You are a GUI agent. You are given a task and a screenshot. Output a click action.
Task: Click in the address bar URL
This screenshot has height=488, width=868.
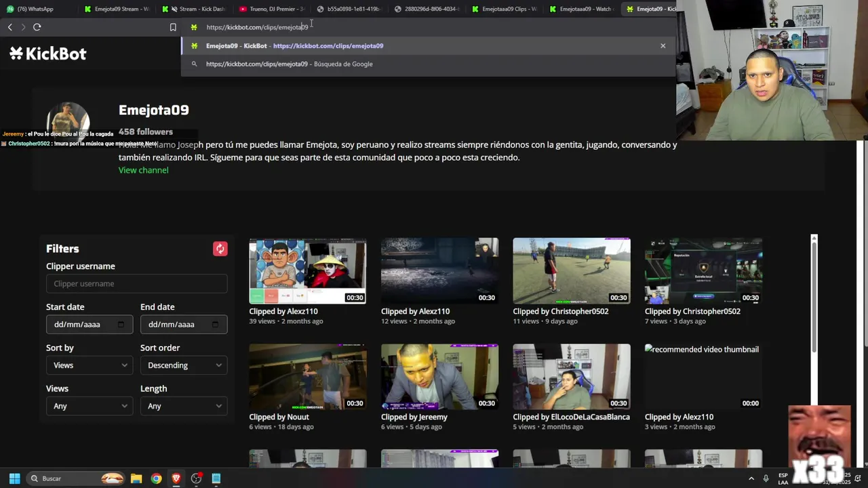[x=257, y=27]
